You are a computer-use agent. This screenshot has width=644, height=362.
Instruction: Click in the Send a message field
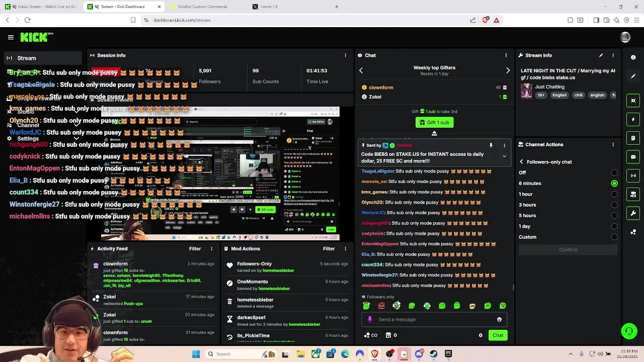point(434,319)
